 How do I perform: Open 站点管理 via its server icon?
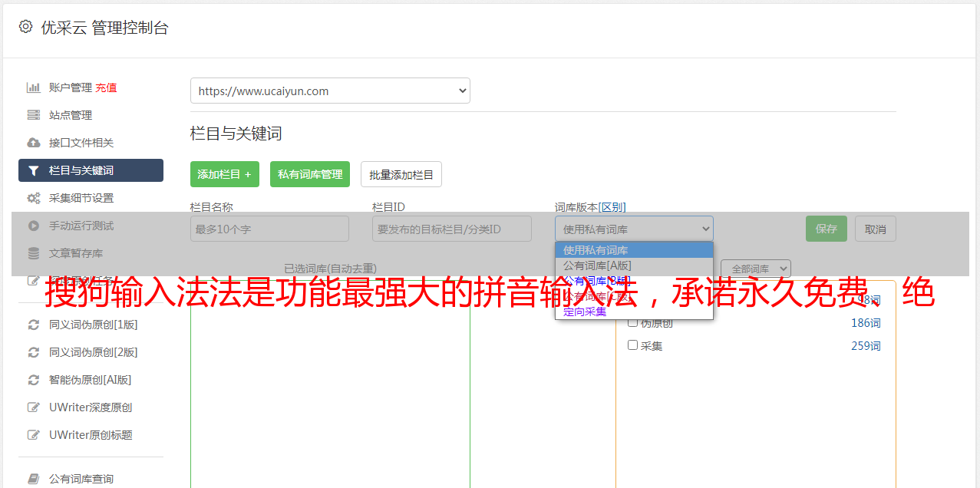click(x=34, y=115)
